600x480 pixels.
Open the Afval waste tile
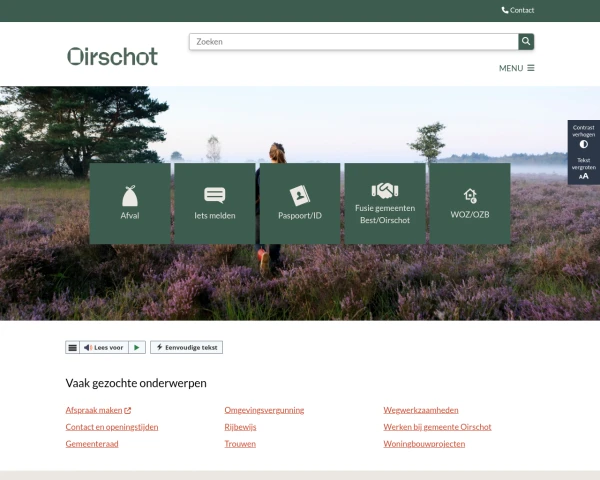click(130, 203)
